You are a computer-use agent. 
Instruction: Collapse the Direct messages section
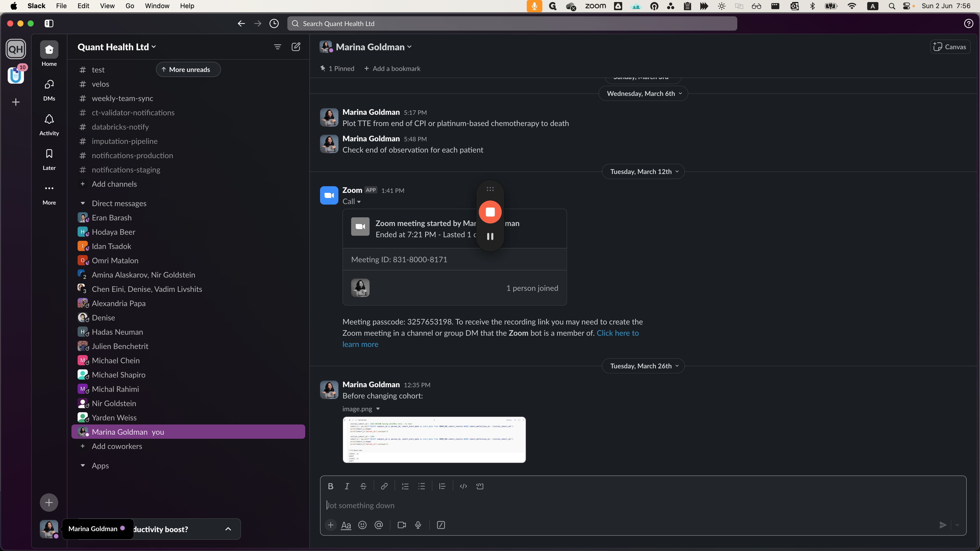(x=82, y=204)
